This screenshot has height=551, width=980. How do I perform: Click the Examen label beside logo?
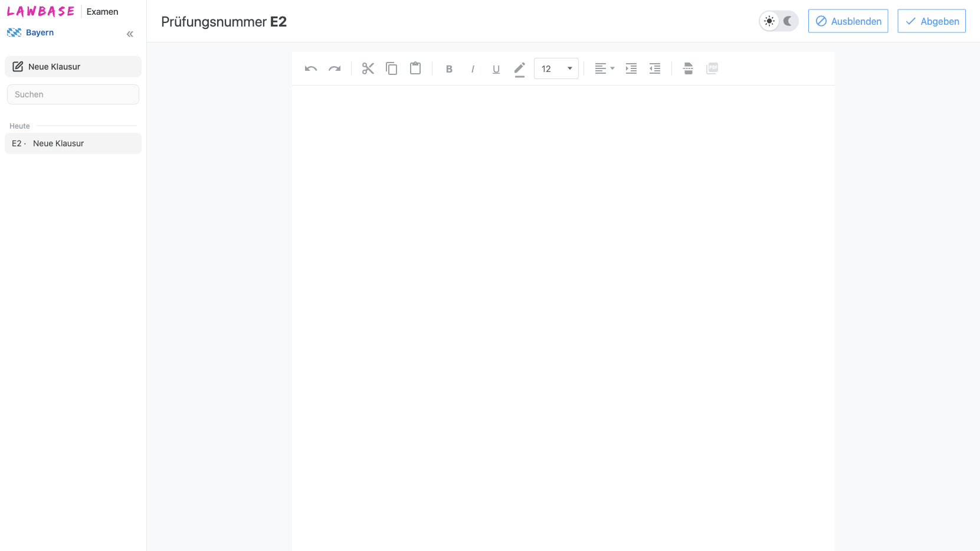click(x=102, y=12)
